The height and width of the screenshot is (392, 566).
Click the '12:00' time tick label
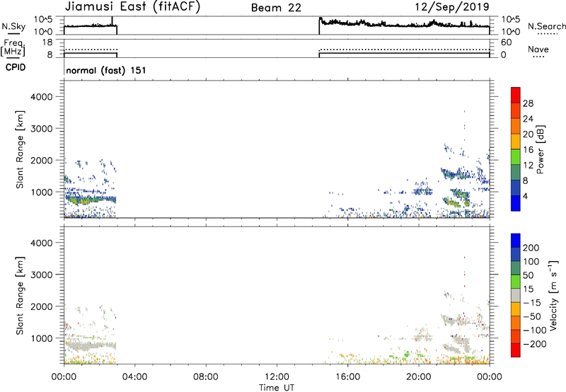click(277, 377)
